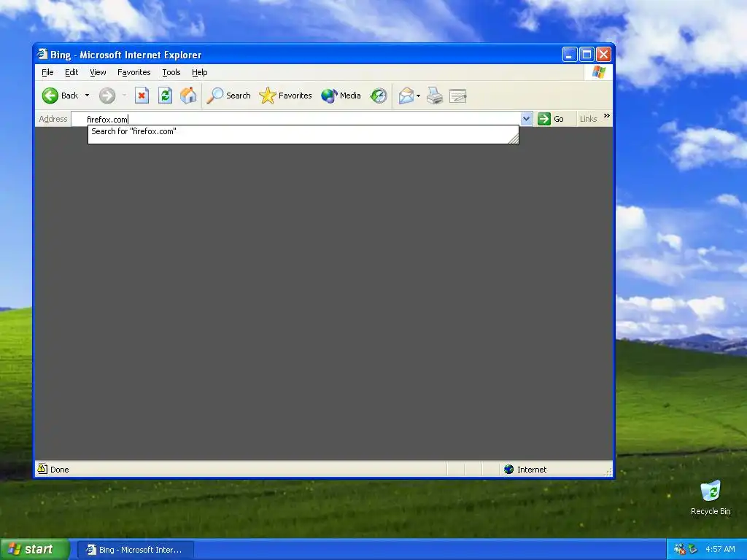Click the grayed Forward arrow button
Screen dimensions: 747x560
pos(107,96)
